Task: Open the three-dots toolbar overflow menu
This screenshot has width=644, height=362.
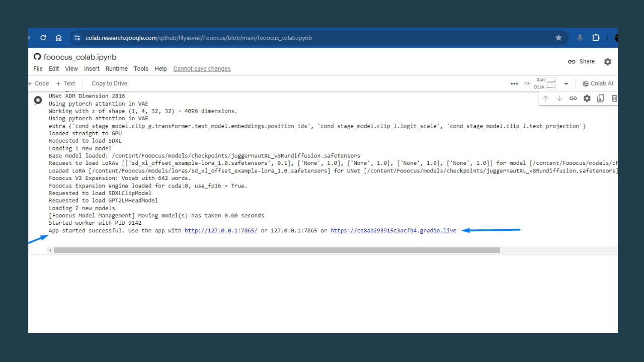Action: point(514,83)
